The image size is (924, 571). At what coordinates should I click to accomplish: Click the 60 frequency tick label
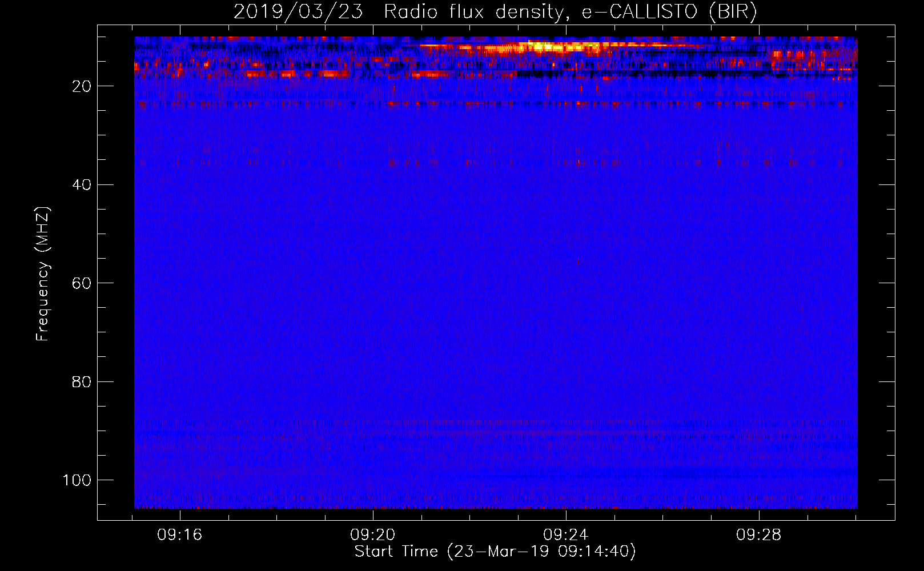82,283
